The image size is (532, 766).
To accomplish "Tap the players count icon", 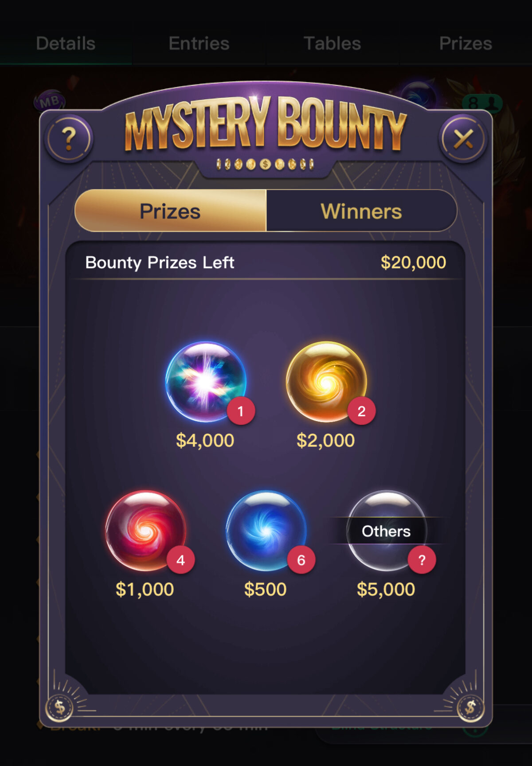I will point(482,103).
